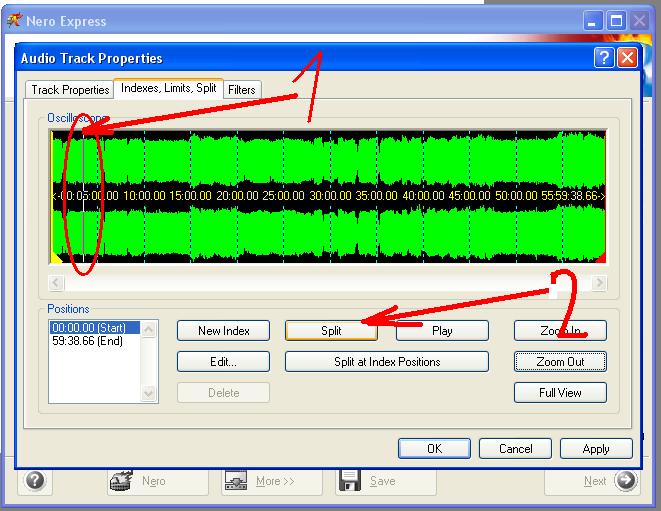Click the waveform at the 45:00.00 mark
Screen dimensions: 661x511
(470, 196)
